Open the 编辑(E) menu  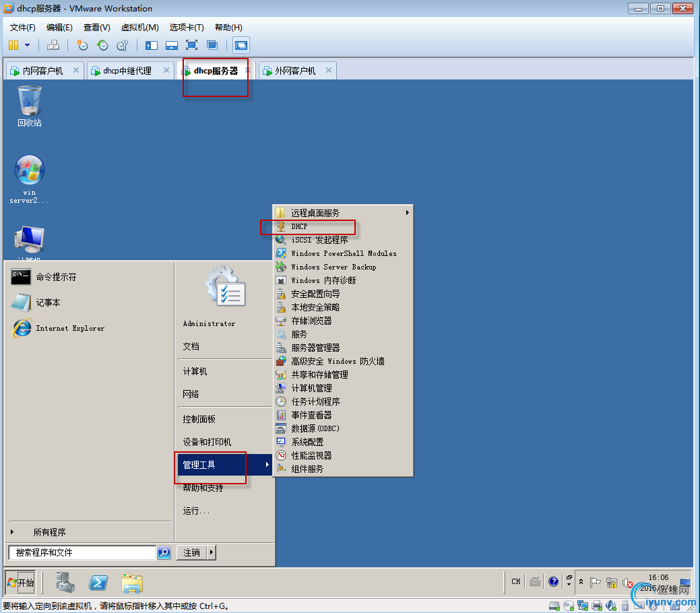point(59,28)
